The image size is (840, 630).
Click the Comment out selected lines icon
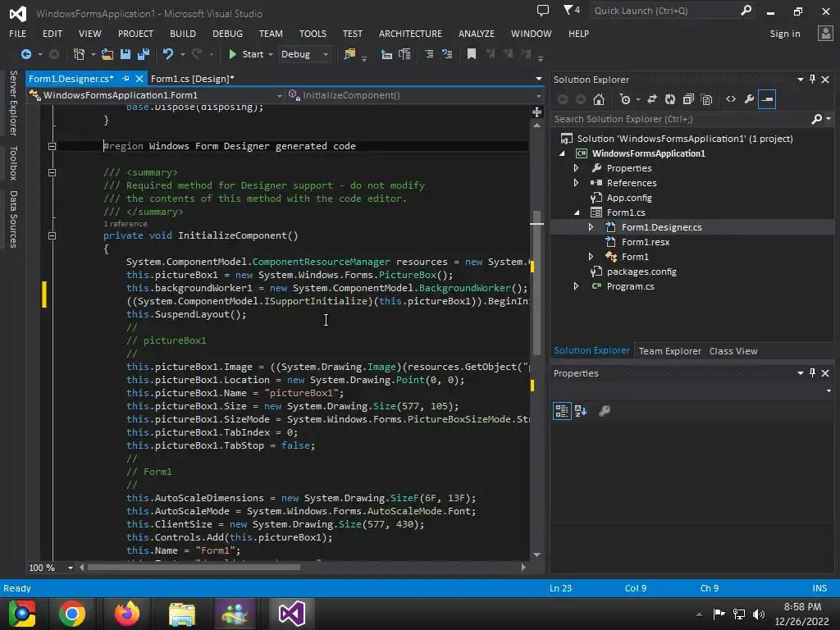428,54
